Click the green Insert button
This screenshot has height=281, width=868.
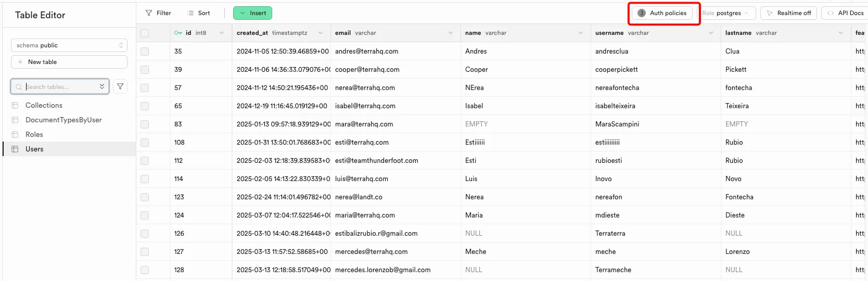tap(252, 13)
